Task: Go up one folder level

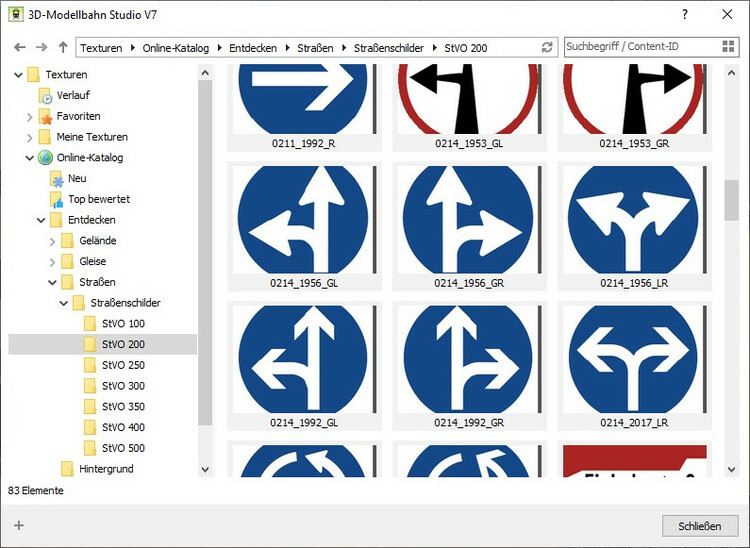Action: point(63,47)
